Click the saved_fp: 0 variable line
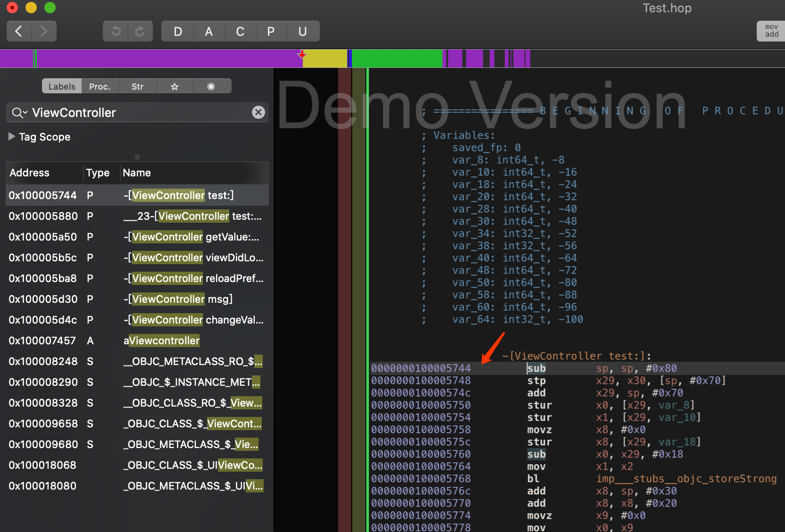This screenshot has height=532, width=785. coord(486,148)
